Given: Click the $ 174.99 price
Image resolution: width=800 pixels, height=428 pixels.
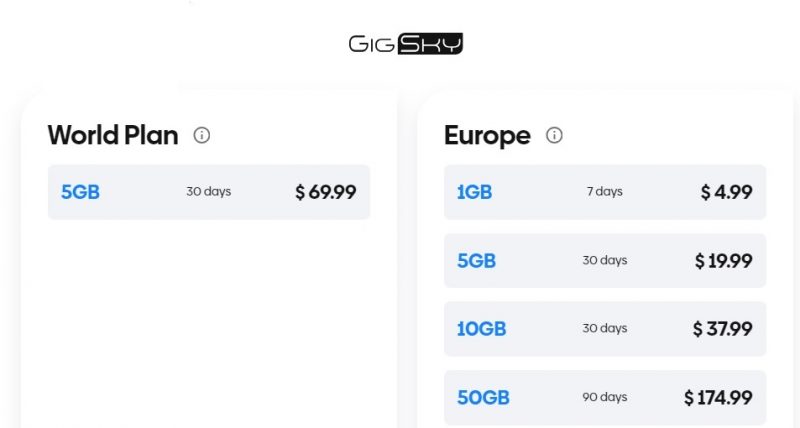Looking at the screenshot, I should (x=718, y=398).
